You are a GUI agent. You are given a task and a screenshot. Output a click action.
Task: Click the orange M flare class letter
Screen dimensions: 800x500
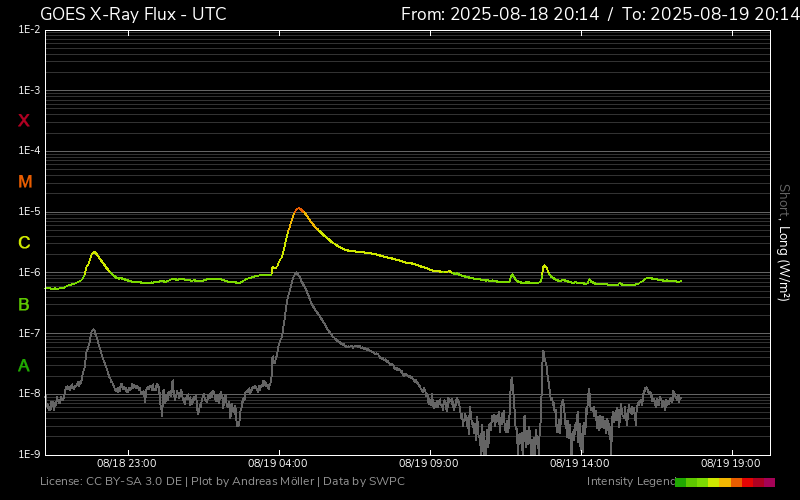click(x=25, y=182)
